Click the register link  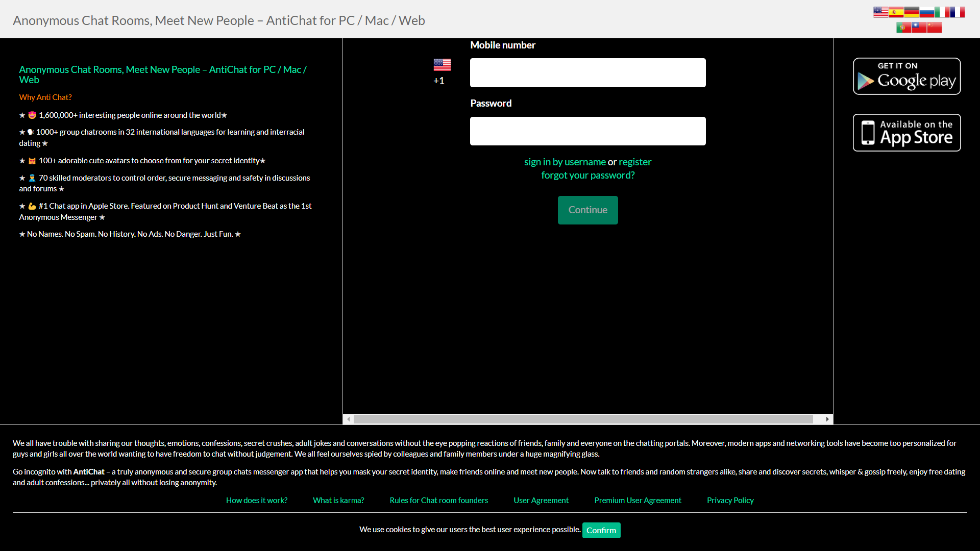click(x=635, y=161)
